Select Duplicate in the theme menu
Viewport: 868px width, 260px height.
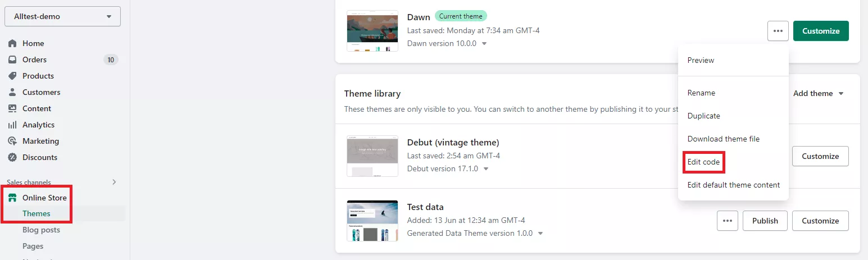coord(703,116)
